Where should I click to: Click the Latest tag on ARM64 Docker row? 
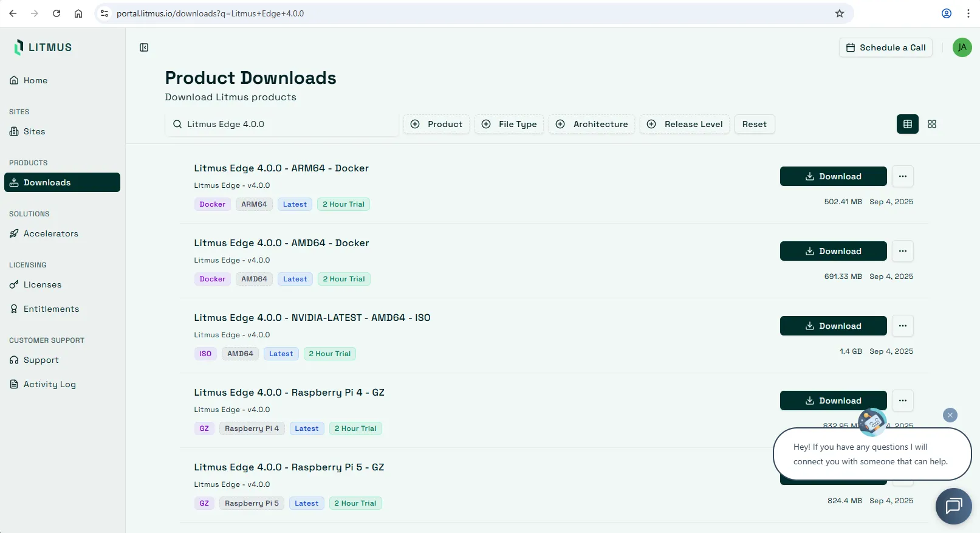click(295, 204)
